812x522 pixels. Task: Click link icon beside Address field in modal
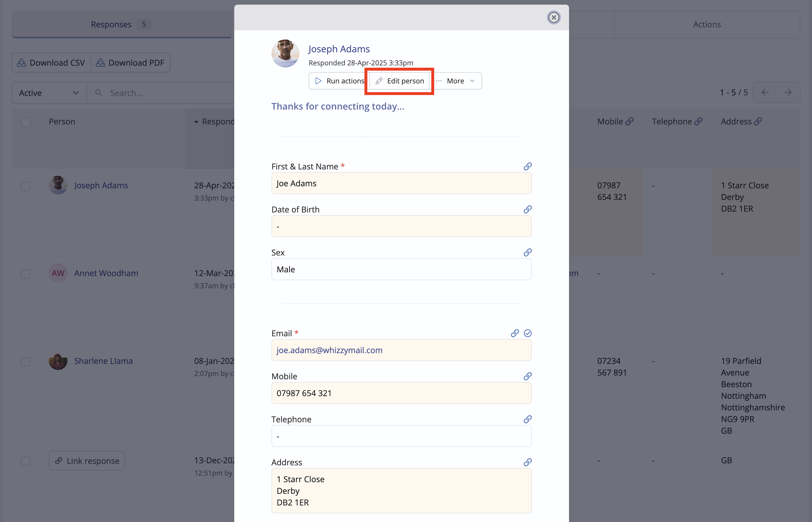[527, 462]
